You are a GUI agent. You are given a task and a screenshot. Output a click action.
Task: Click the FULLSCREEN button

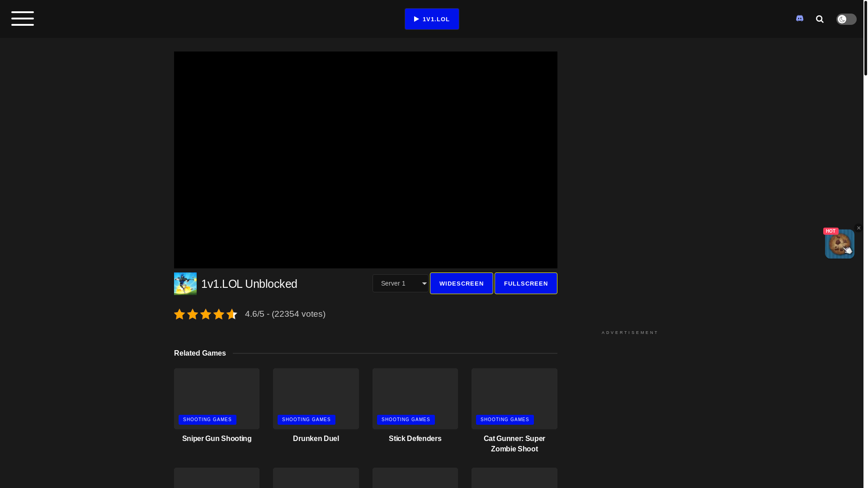pyautogui.click(x=526, y=283)
